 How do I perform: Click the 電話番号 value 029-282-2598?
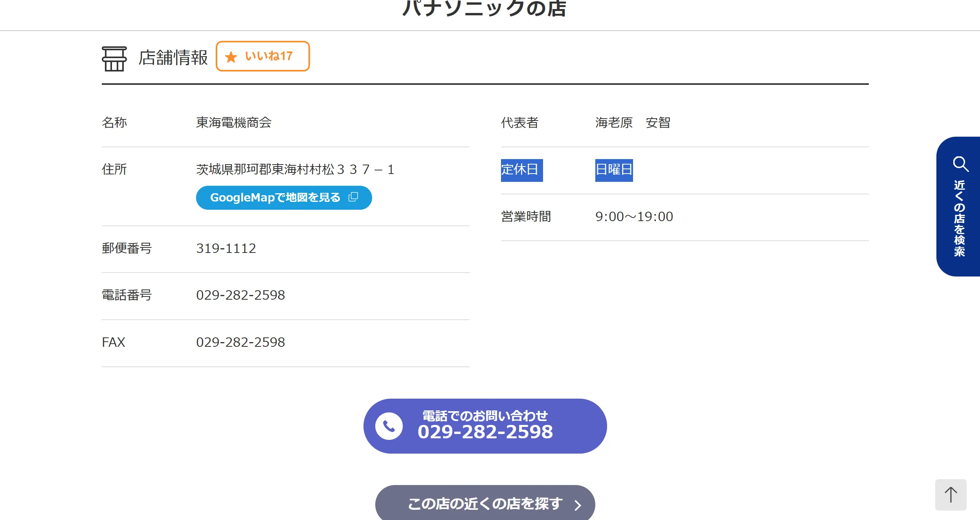pyautogui.click(x=240, y=295)
